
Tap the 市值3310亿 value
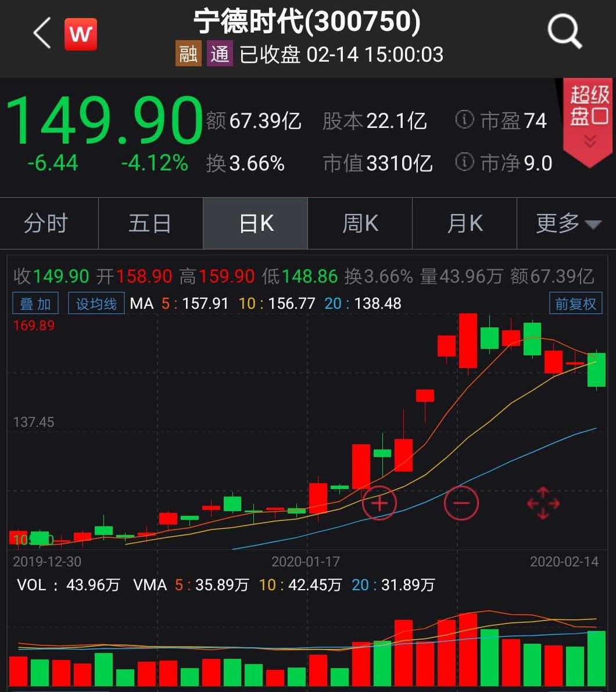[378, 163]
